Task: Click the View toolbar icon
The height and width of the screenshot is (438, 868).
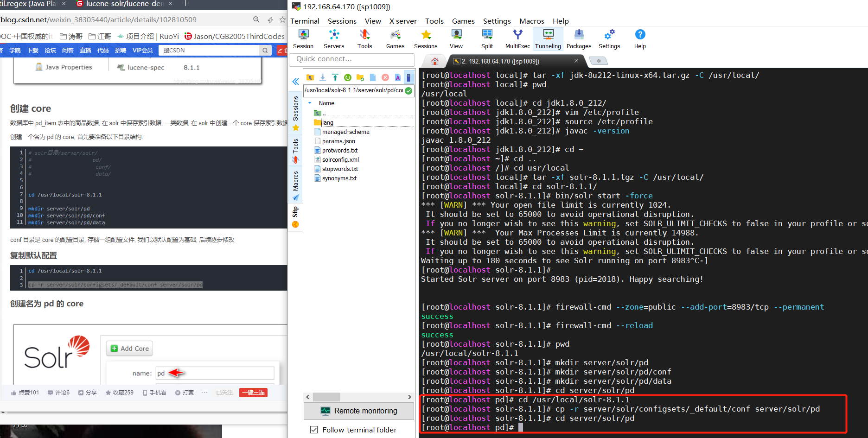Action: point(456,39)
